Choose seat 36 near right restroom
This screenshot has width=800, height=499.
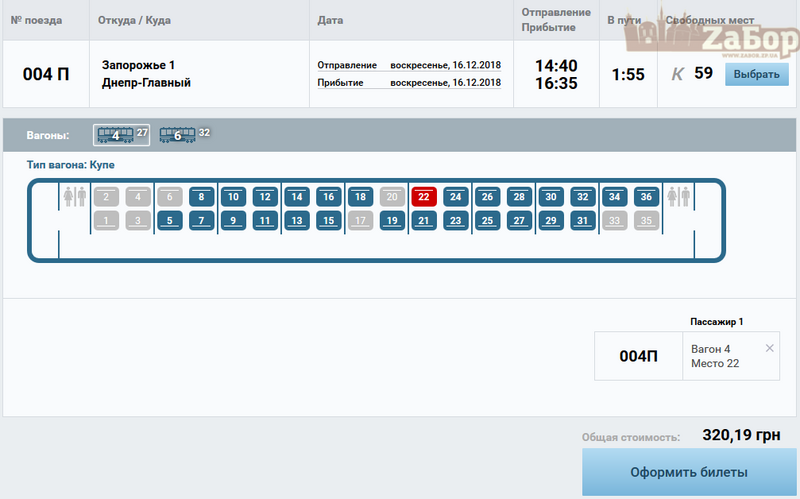pos(646,197)
